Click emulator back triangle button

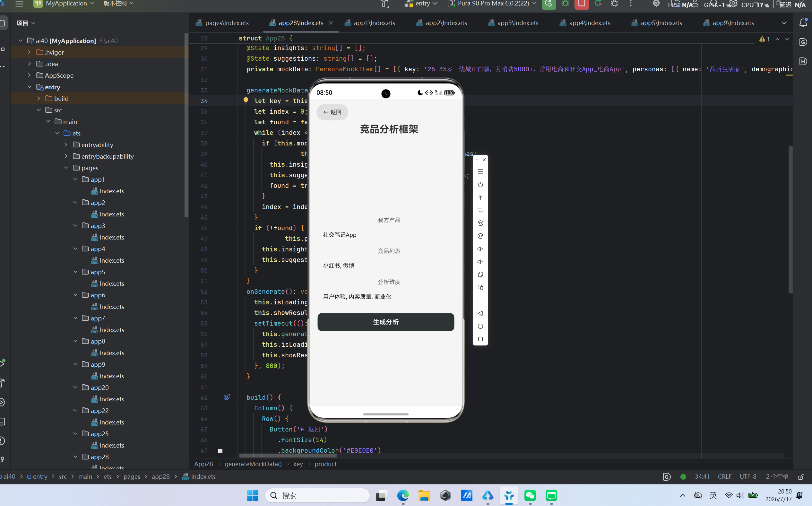(x=480, y=313)
